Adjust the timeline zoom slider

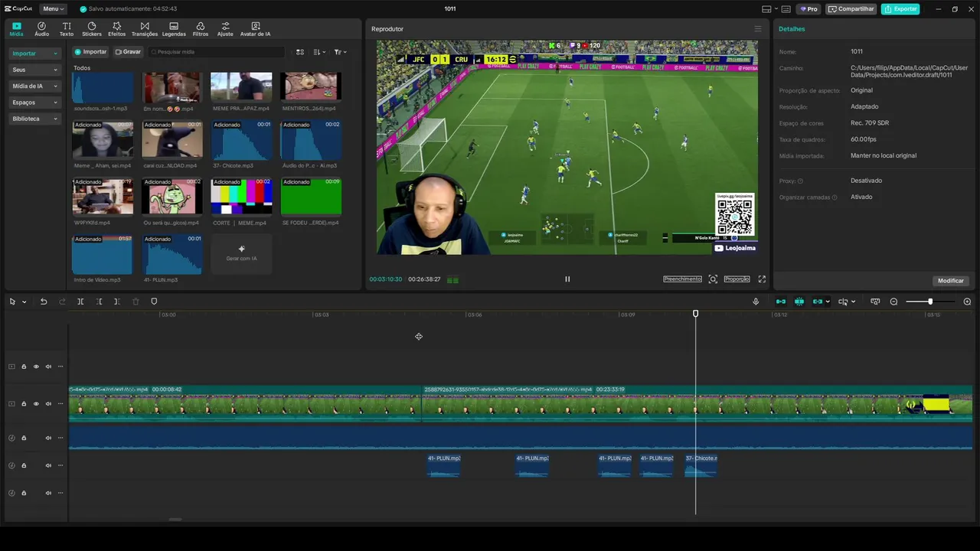coord(929,302)
